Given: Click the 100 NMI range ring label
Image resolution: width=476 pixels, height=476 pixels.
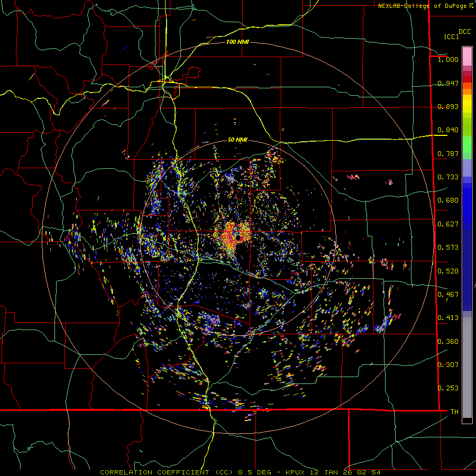Looking at the screenshot, I should pos(237,42).
